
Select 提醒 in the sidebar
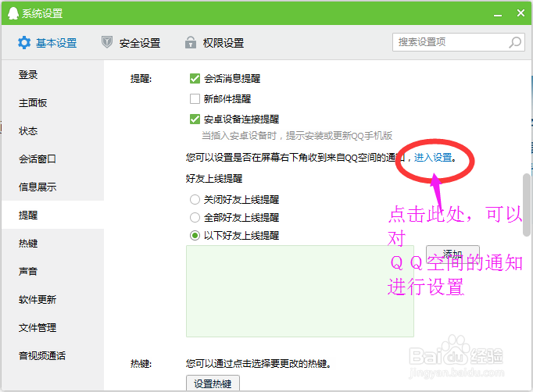(x=52, y=215)
